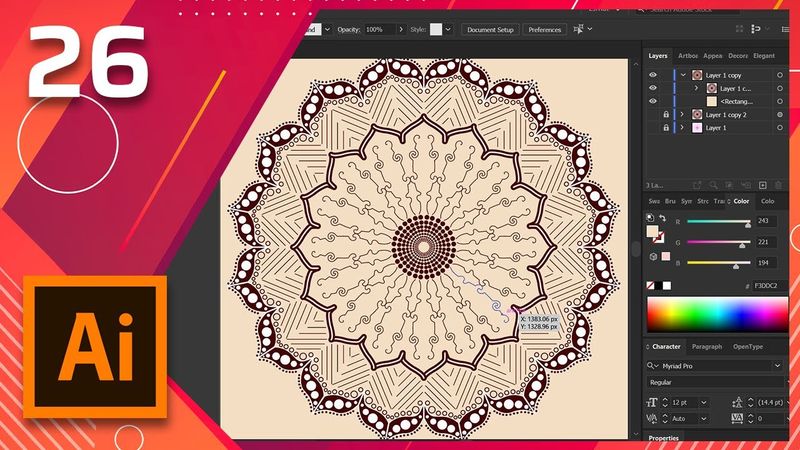Image resolution: width=800 pixels, height=450 pixels.
Task: Select the Layer 1 copy 2 thumbnail
Action: (x=697, y=114)
